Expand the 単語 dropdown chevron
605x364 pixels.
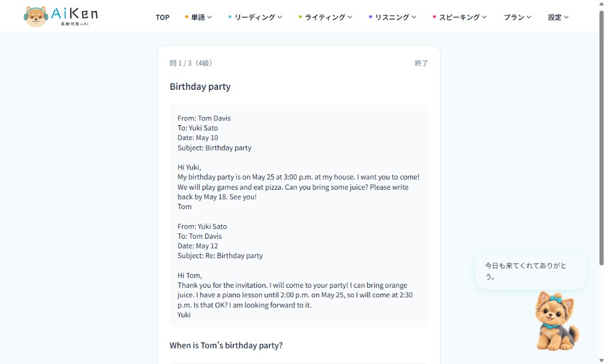tap(210, 17)
